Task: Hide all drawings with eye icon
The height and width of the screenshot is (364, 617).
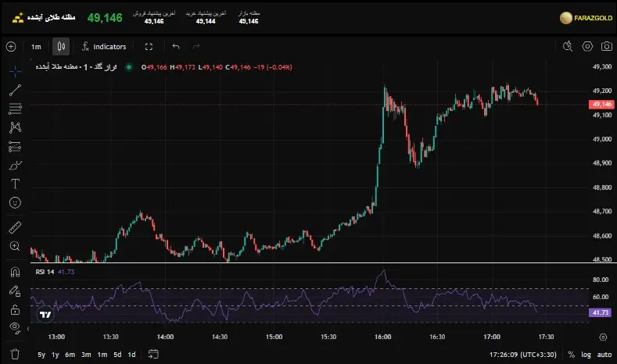Action: [15, 327]
